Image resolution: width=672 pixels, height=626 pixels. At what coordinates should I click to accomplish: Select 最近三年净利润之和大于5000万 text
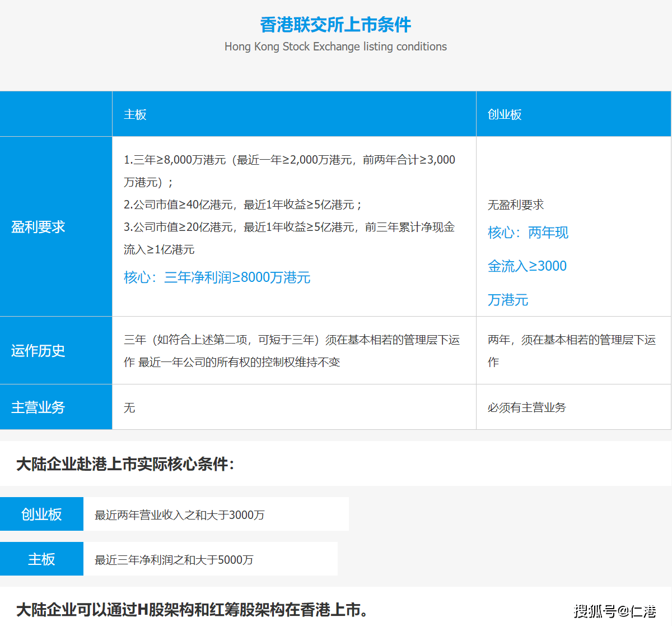coord(175,559)
